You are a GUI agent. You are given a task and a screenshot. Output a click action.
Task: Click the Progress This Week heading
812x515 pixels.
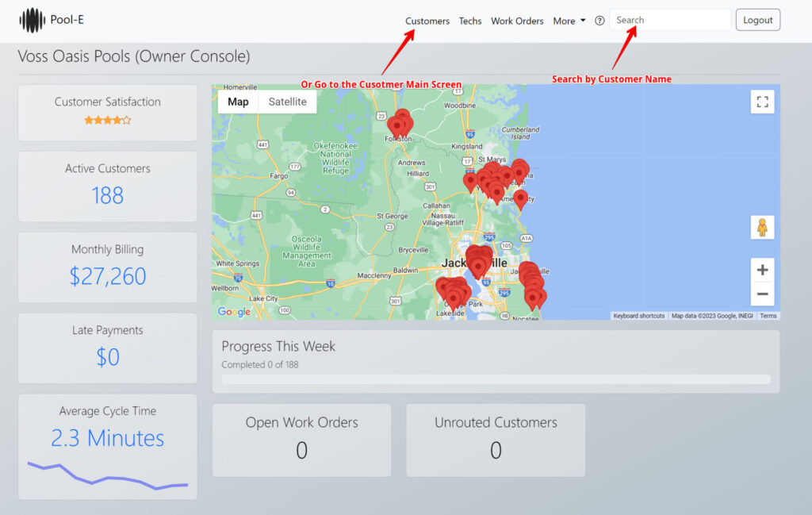[x=278, y=346]
